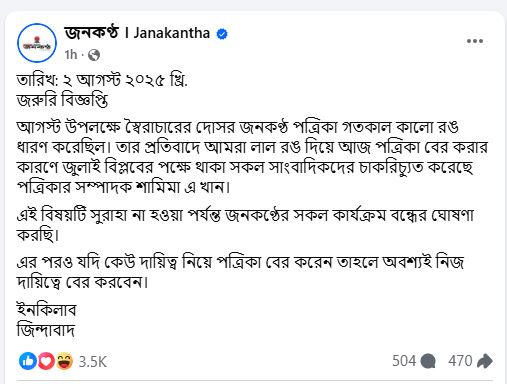Screen dimensions: 507x384
Task: Click the closing ইনকিলাব জিন্দাবাদ signature text
Action: pos(47,320)
